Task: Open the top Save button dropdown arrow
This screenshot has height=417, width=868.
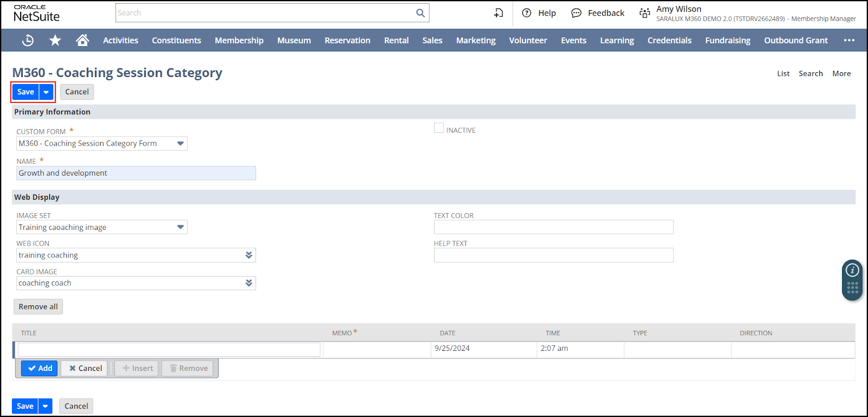Action: click(x=47, y=92)
